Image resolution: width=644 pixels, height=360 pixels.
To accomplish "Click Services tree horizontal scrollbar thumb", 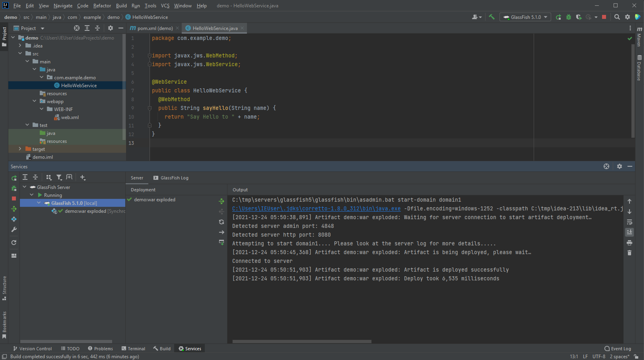I will (66, 342).
